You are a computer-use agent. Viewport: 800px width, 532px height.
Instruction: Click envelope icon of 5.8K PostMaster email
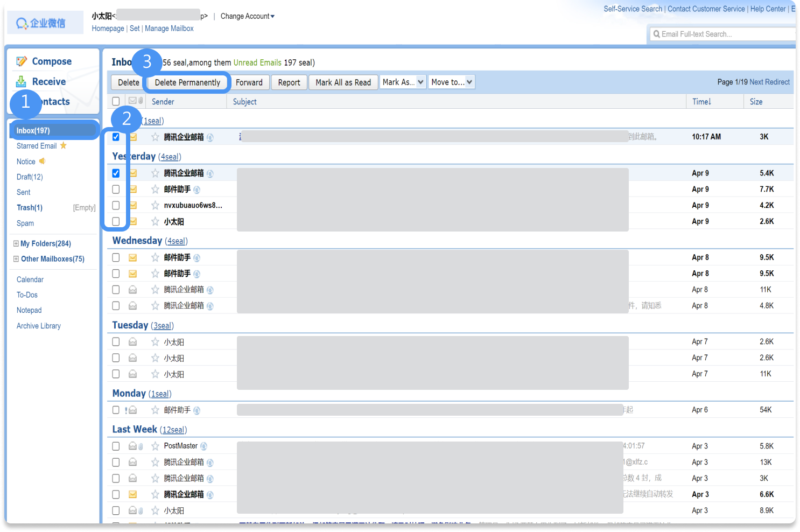[132, 446]
